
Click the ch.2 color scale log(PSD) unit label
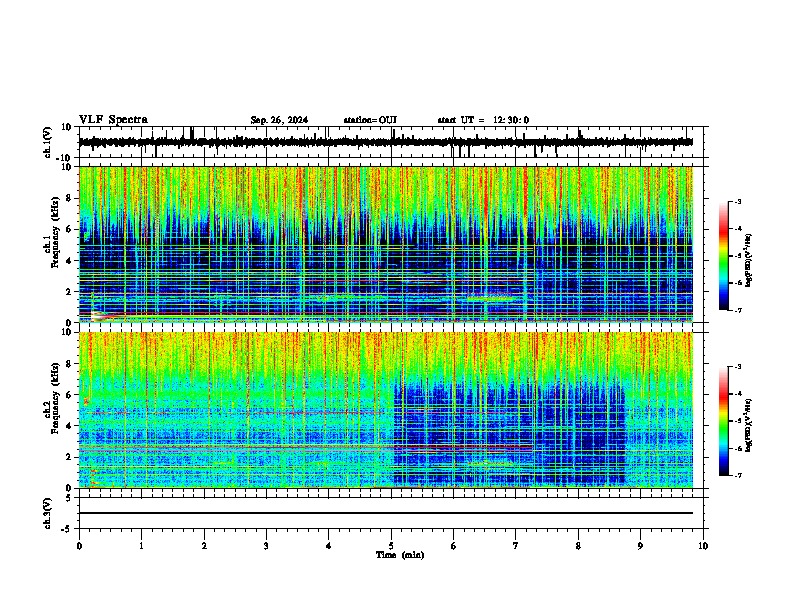point(749,425)
